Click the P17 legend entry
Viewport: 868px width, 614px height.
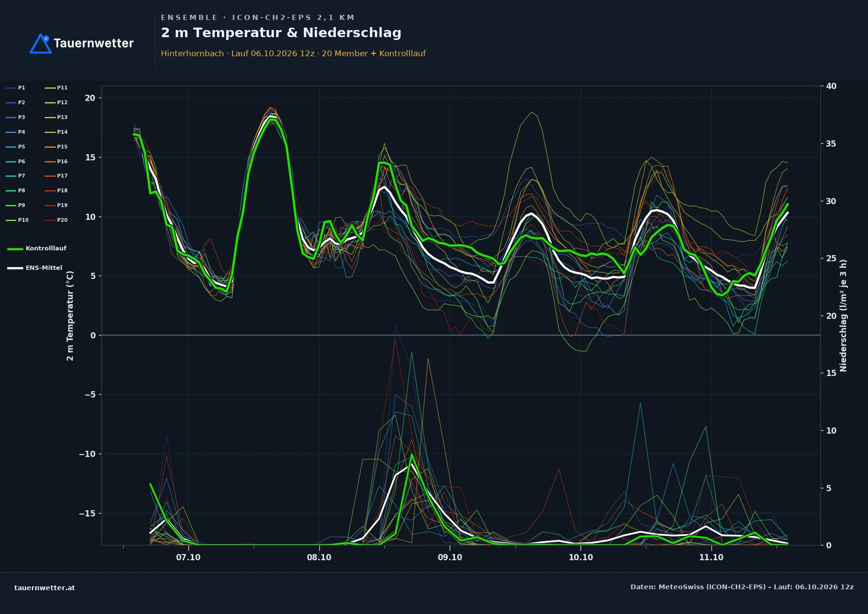56,176
